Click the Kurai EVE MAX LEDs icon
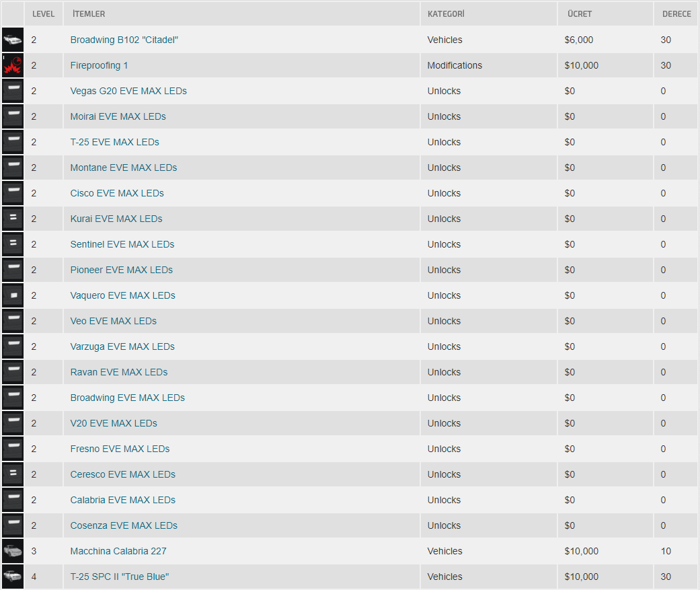This screenshot has width=700, height=590. (x=13, y=219)
